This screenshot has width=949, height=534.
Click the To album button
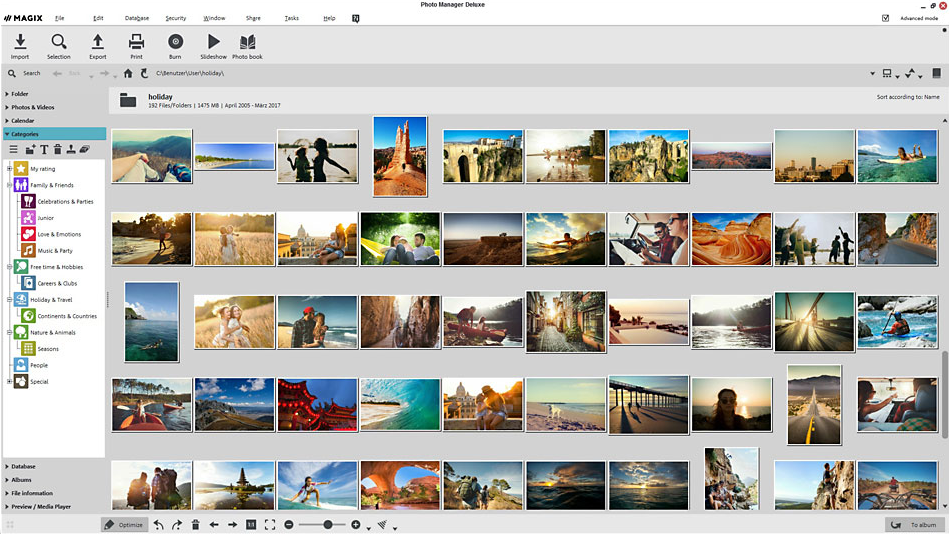pyautogui.click(x=914, y=525)
